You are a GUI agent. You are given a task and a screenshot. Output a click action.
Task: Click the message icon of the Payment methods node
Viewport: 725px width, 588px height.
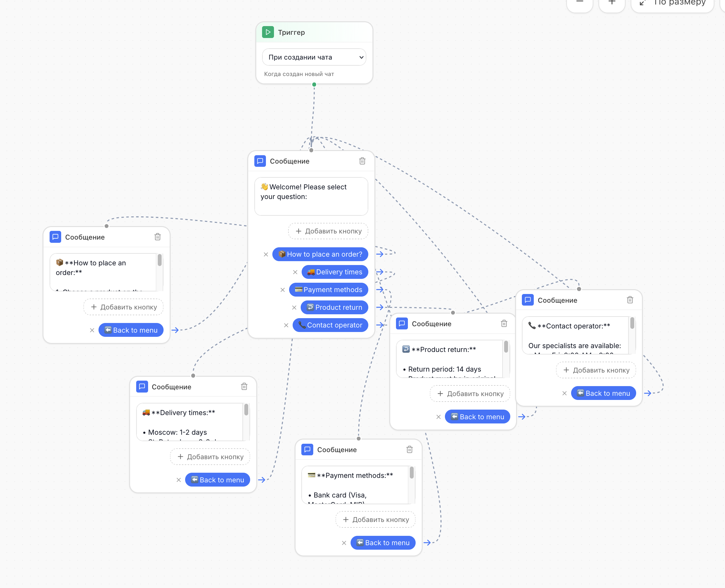click(307, 450)
